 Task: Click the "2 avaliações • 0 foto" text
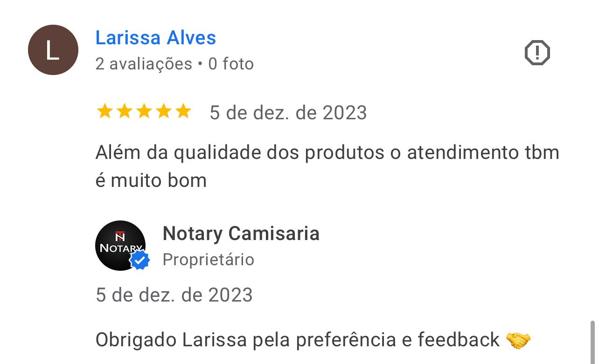point(174,64)
